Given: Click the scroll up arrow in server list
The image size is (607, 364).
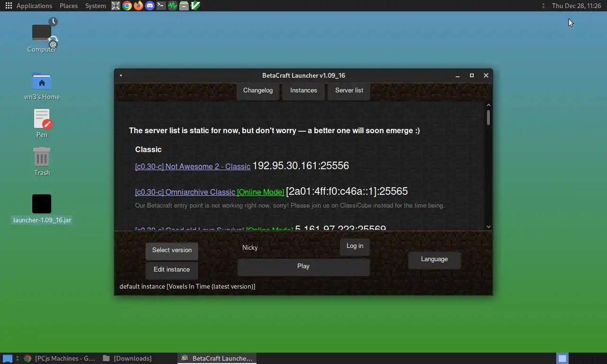Looking at the screenshot, I should pyautogui.click(x=488, y=105).
